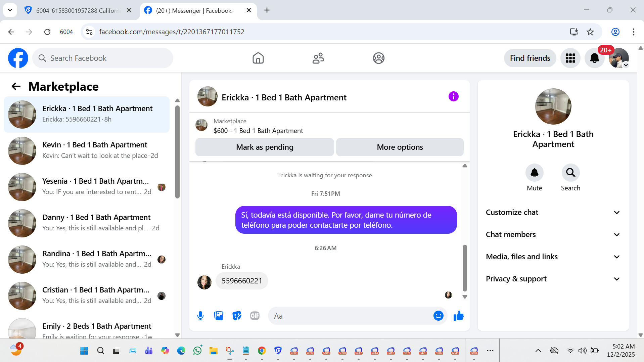Search in the Erickka conversation
The height and width of the screenshot is (362, 644).
570,173
